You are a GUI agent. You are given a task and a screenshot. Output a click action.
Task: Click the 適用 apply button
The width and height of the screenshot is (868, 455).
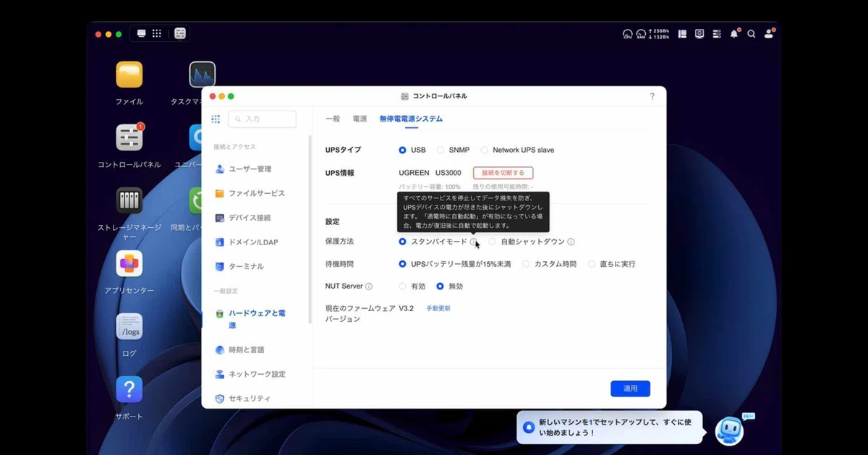[630, 388]
